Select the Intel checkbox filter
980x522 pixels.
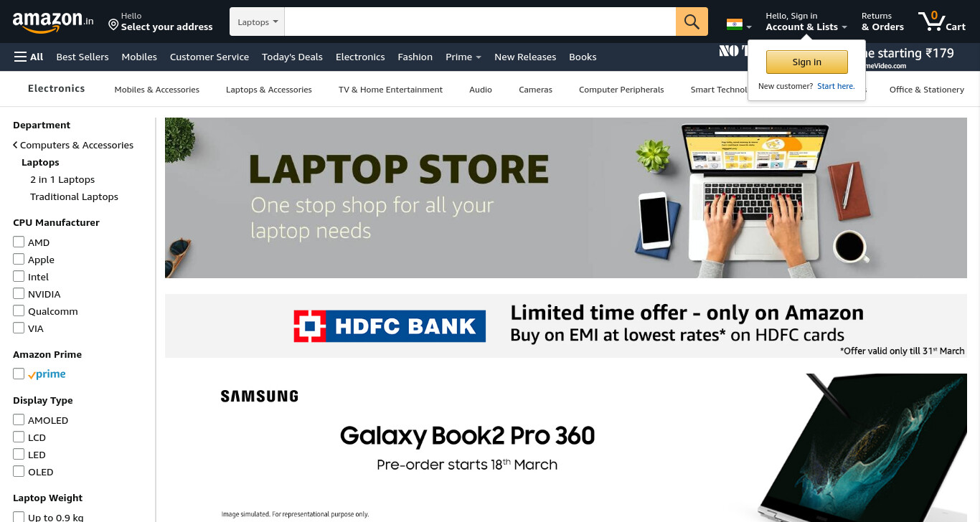(19, 276)
